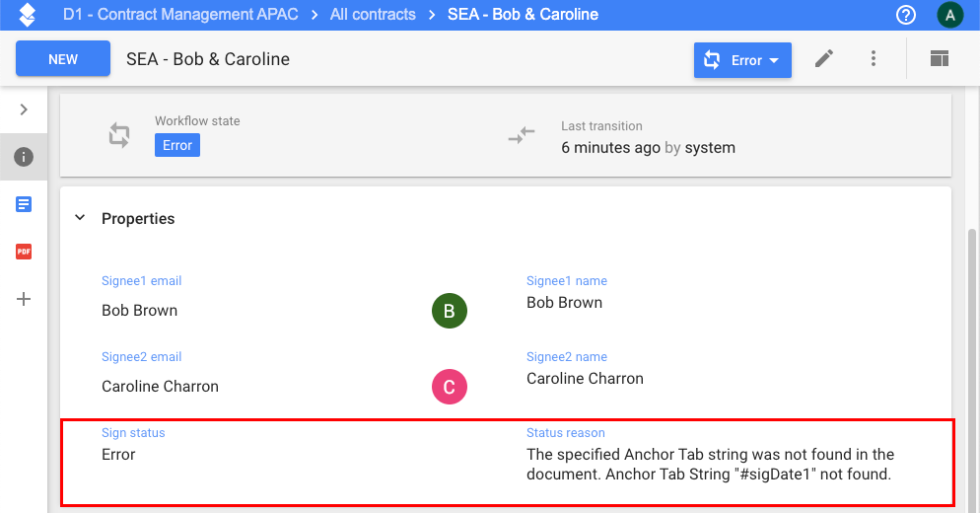This screenshot has height=513, width=980.
Task: Expand the left sidebar chevron
Action: [x=24, y=110]
